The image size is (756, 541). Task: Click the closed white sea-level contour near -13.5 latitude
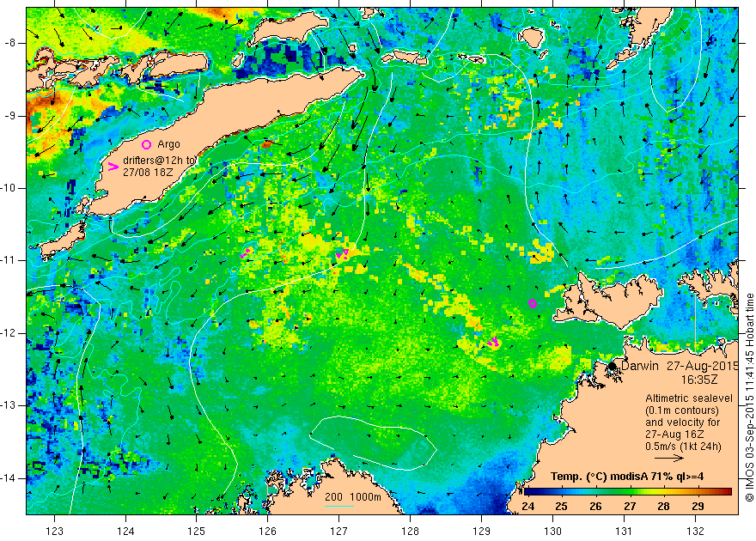pos(373,443)
